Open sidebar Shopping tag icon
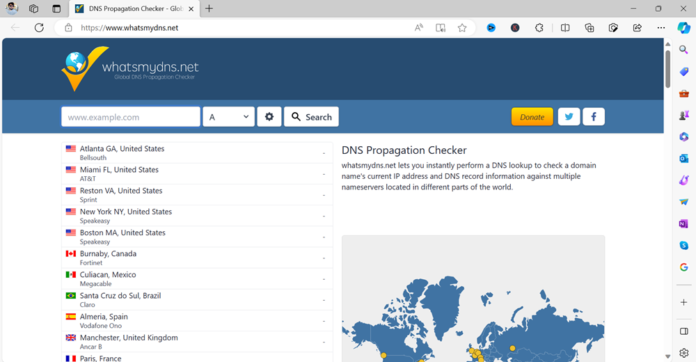This screenshot has width=696, height=362. click(x=684, y=71)
